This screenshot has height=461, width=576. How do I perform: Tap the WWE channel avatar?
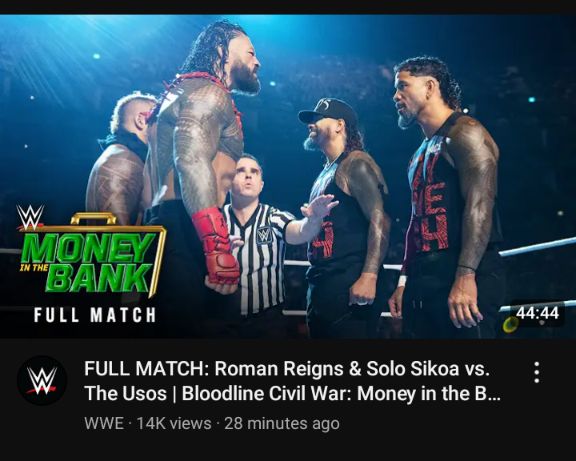point(42,380)
